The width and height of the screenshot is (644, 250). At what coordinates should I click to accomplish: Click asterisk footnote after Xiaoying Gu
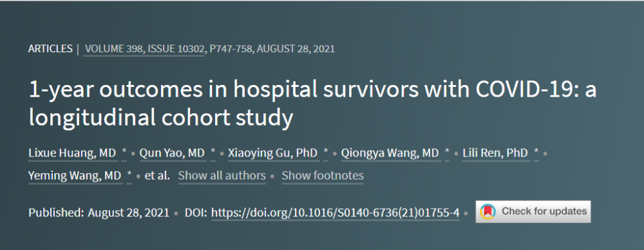click(x=326, y=153)
